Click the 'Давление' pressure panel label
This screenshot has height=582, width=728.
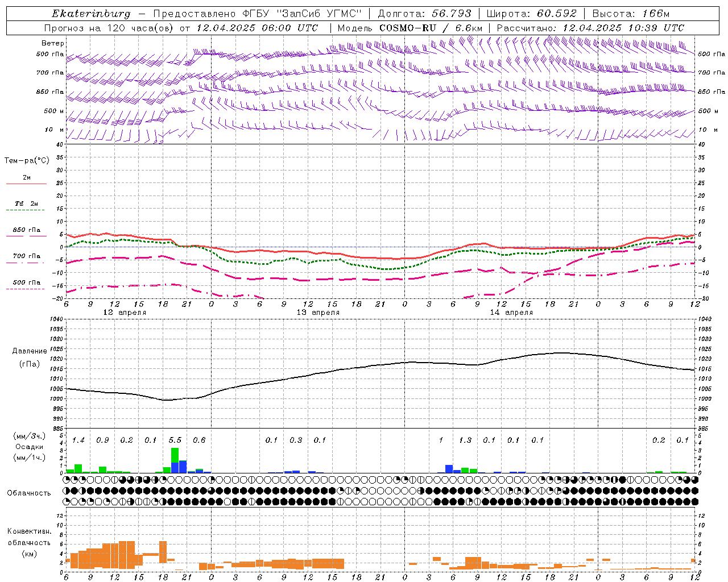tap(30, 351)
